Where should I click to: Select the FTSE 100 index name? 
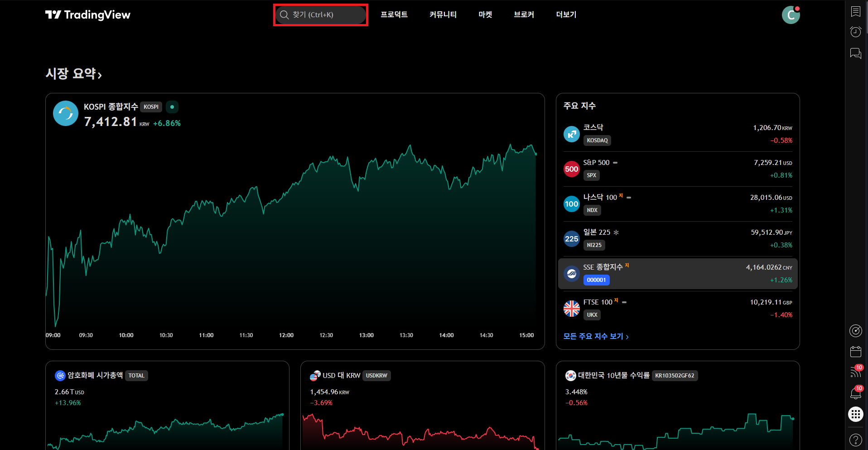click(x=598, y=302)
